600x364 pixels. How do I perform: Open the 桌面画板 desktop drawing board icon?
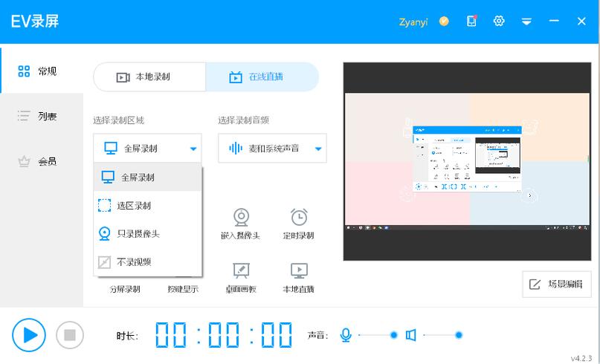[241, 270]
